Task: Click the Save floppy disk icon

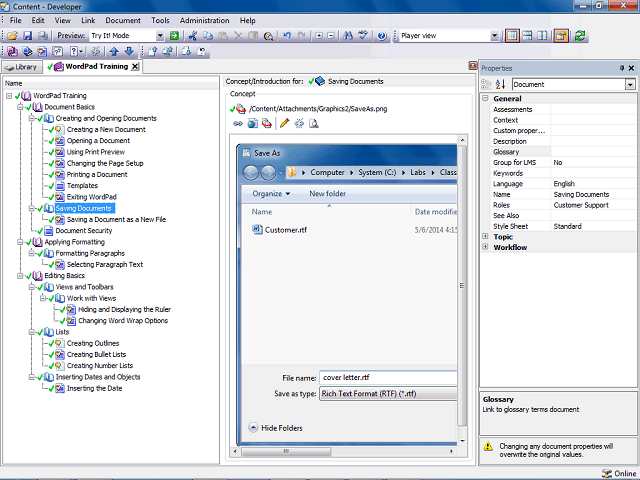Action: (x=27, y=36)
